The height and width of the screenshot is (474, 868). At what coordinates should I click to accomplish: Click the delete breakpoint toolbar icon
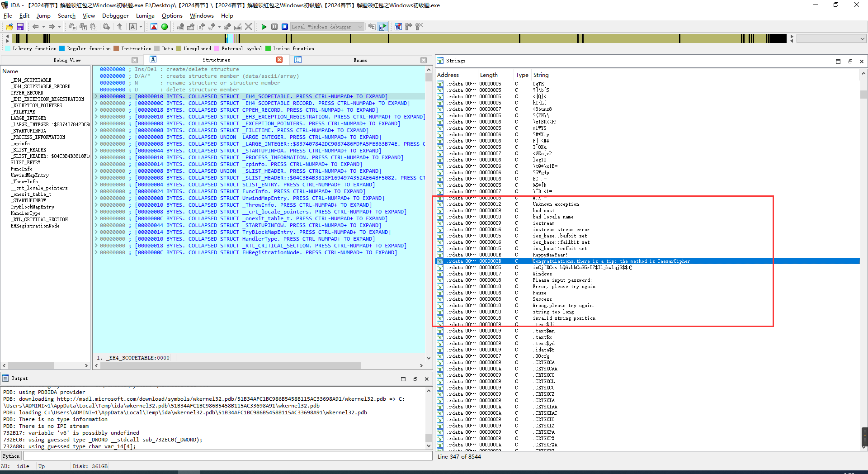(419, 27)
